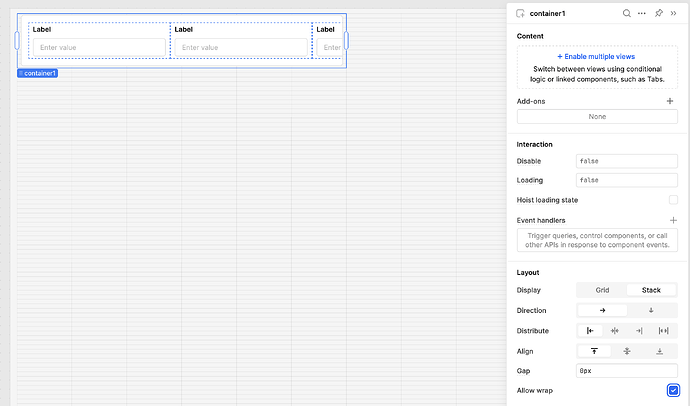Toggle Hoist loading state checkbox

[673, 200]
